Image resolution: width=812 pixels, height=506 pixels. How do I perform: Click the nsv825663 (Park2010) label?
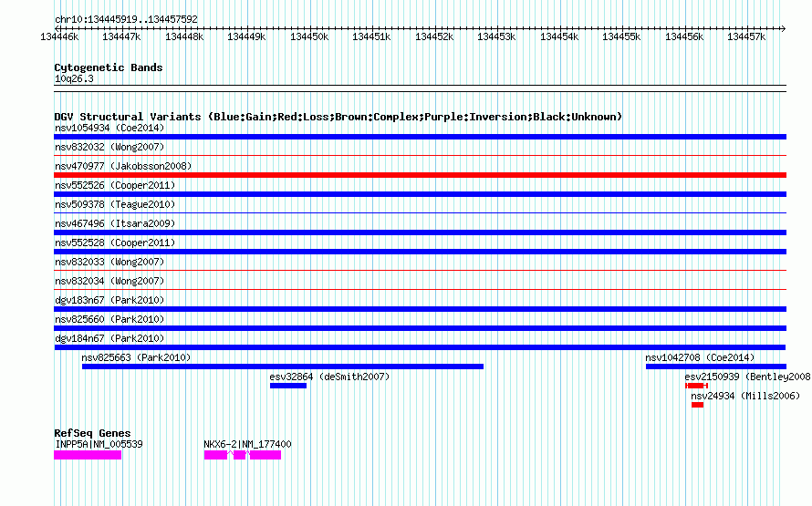pyautogui.click(x=136, y=357)
